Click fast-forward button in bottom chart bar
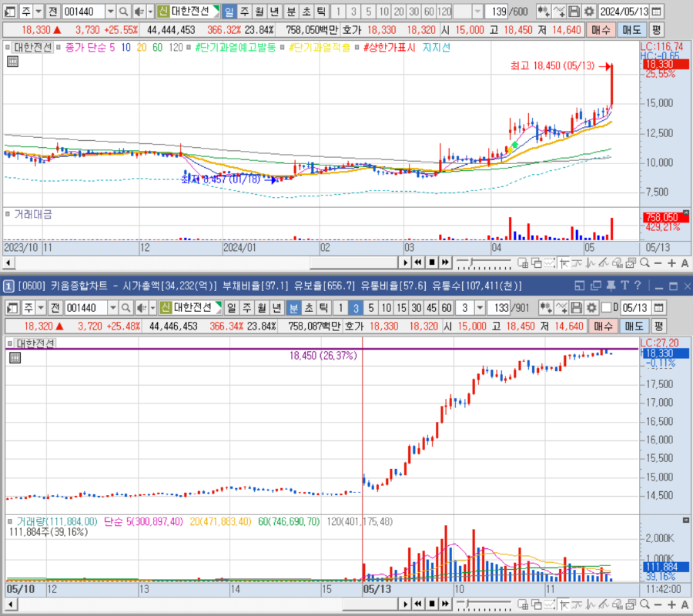Screen dimensions: 693x616 click(445, 604)
